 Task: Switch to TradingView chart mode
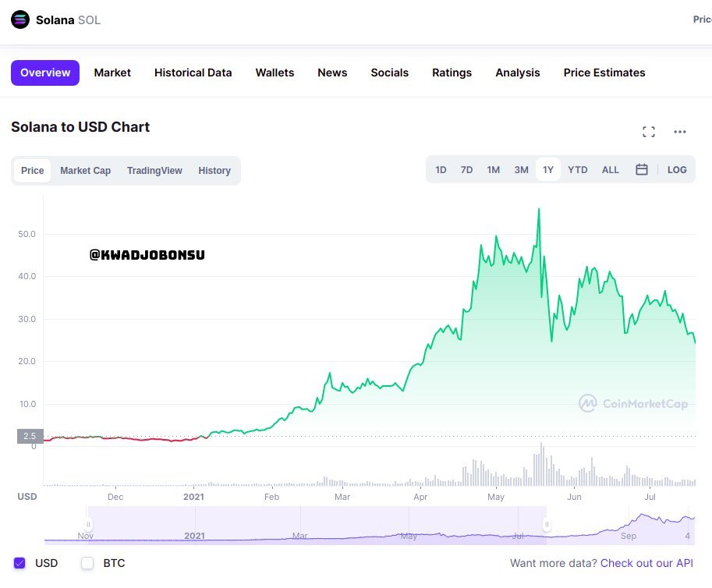(154, 171)
